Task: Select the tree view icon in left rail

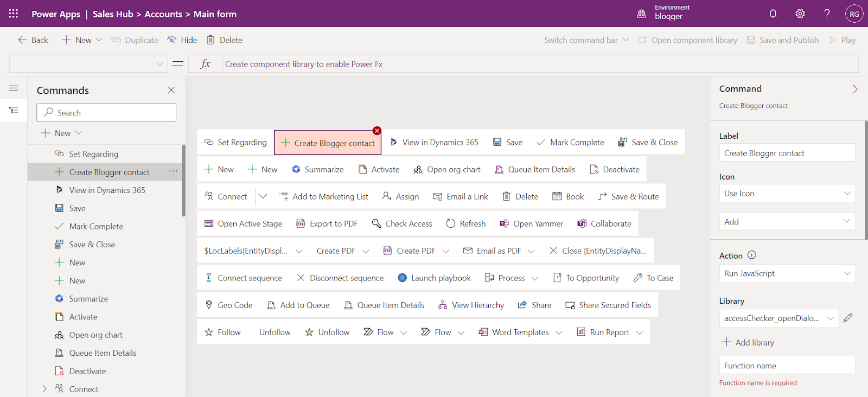Action: coord(14,110)
